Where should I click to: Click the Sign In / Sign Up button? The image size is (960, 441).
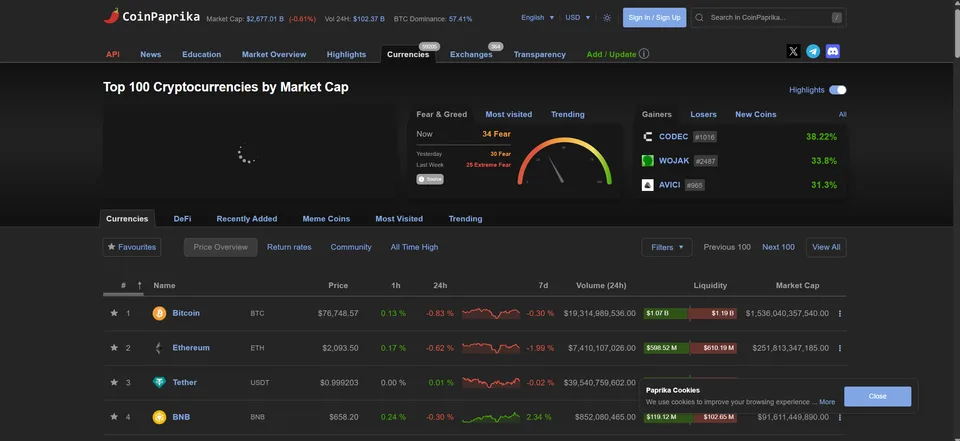point(654,18)
